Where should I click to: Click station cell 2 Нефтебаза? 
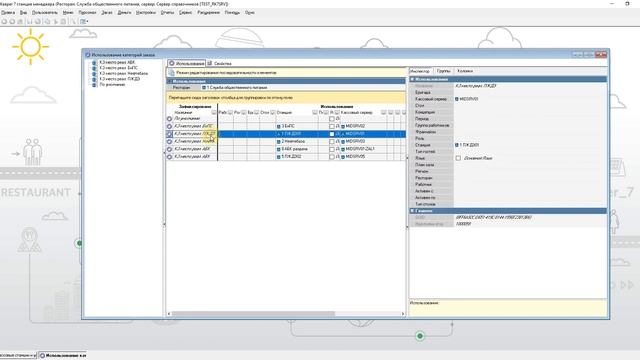click(x=296, y=142)
